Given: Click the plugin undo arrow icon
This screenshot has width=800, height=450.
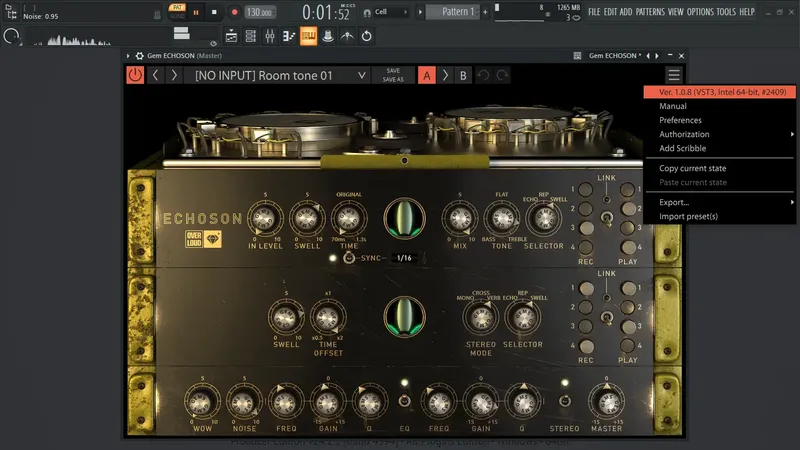Looking at the screenshot, I should [483, 76].
